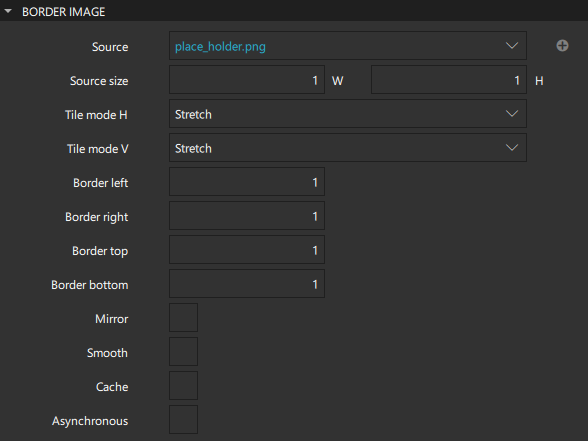Screen dimensions: 588x441
Task: Enable the Smooth checkbox
Action: [x=183, y=352]
